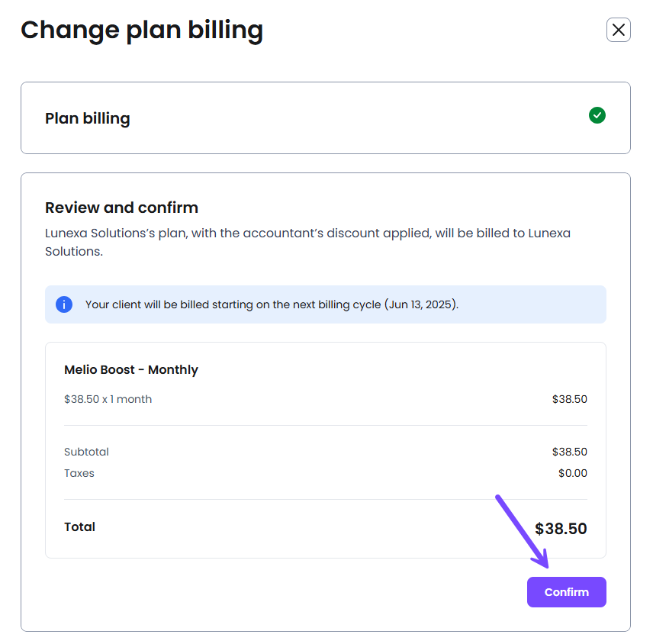
Task: Click the purple arrow pointing to Confirm
Action: [522, 531]
